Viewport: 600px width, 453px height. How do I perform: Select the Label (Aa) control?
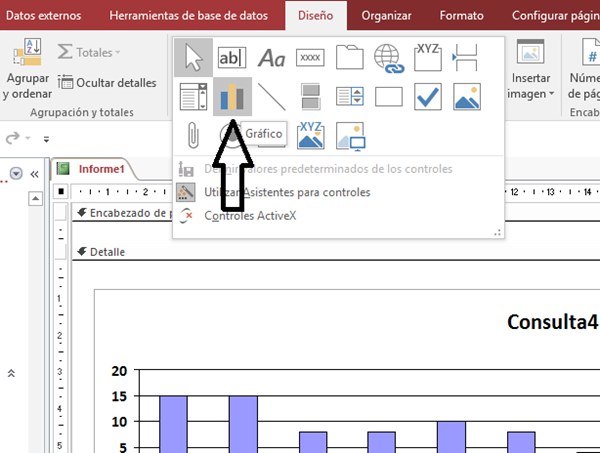(271, 58)
